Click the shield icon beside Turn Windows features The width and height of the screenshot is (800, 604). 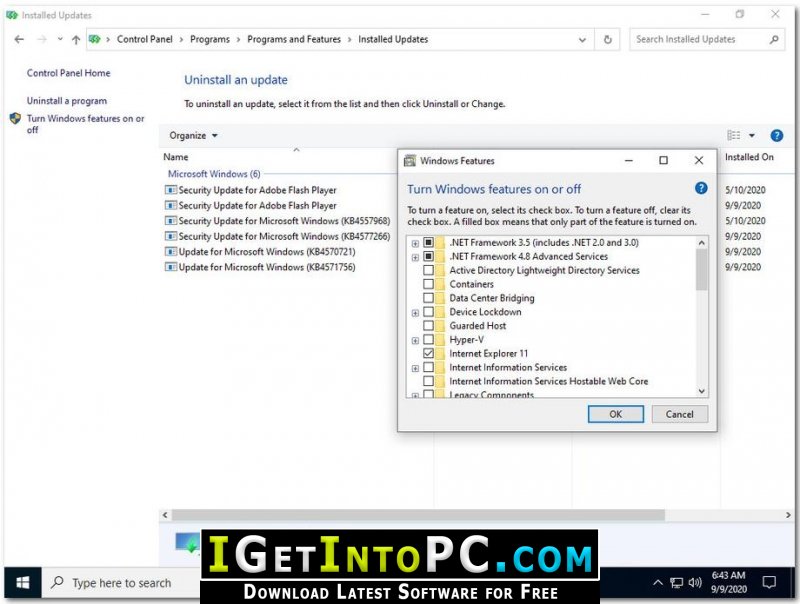pyautogui.click(x=15, y=119)
